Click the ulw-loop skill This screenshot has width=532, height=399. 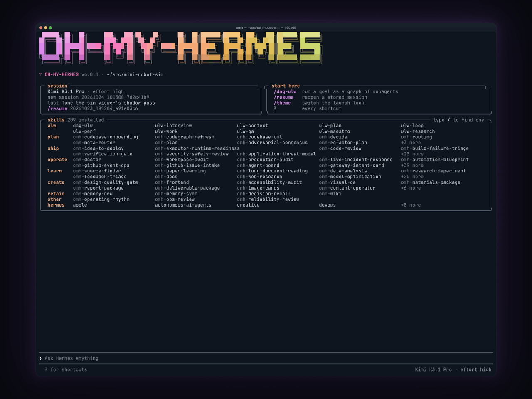[412, 126]
